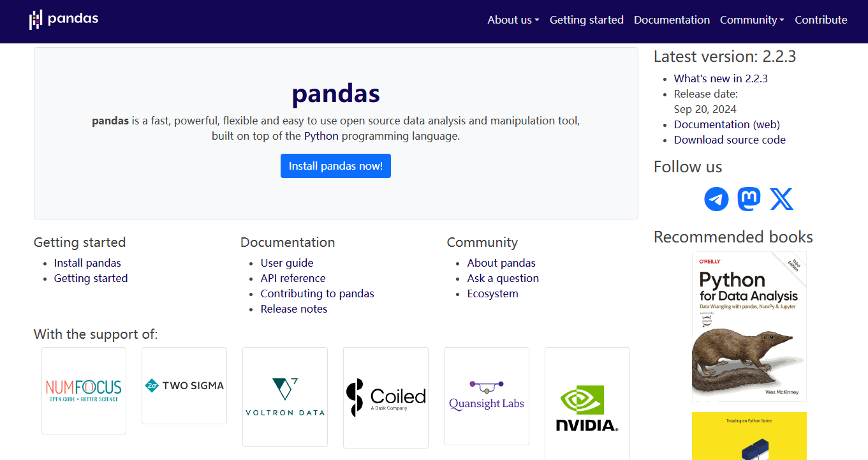Open the Telegram social icon
This screenshot has width=868, height=460.
pyautogui.click(x=716, y=199)
